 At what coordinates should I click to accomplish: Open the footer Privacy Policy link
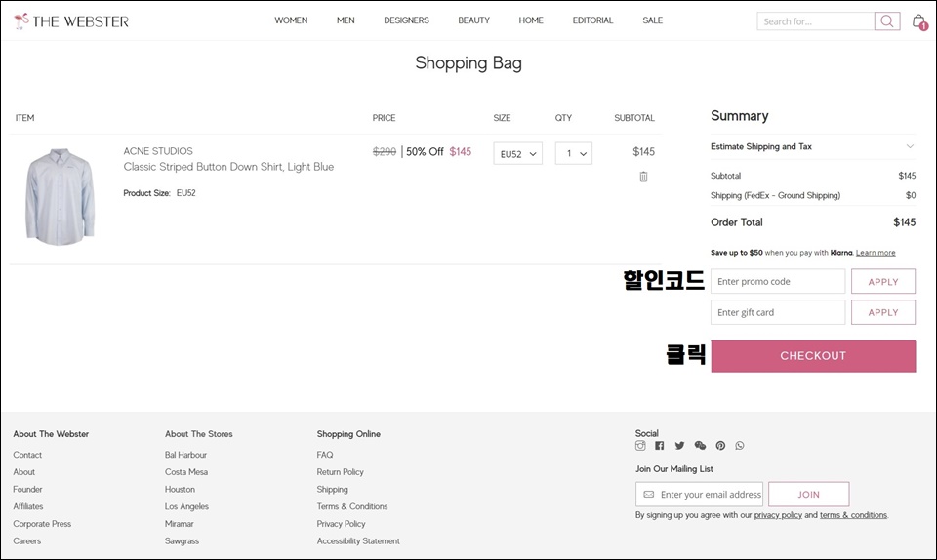[342, 524]
